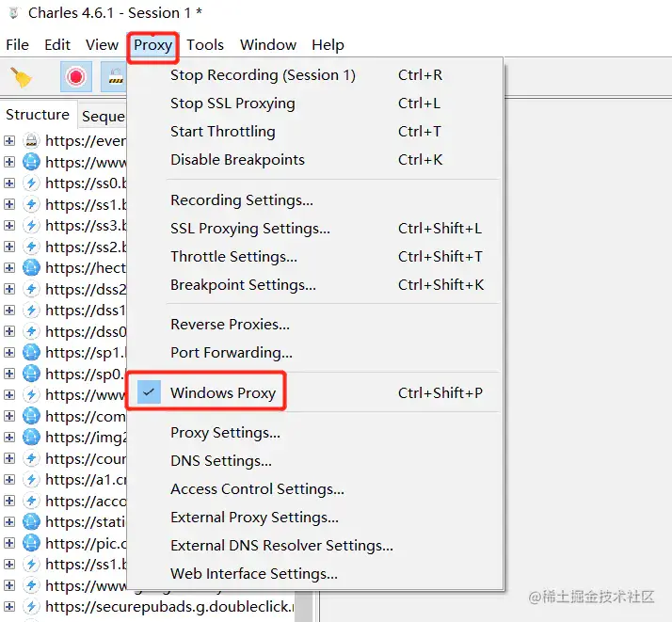Click the lightning icon of https://acco row
The height and width of the screenshot is (622, 672).
click(31, 501)
